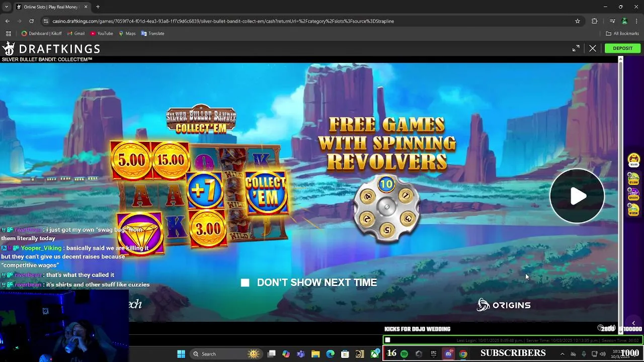Open Microsoft Store from the taskbar

[x=345, y=354]
